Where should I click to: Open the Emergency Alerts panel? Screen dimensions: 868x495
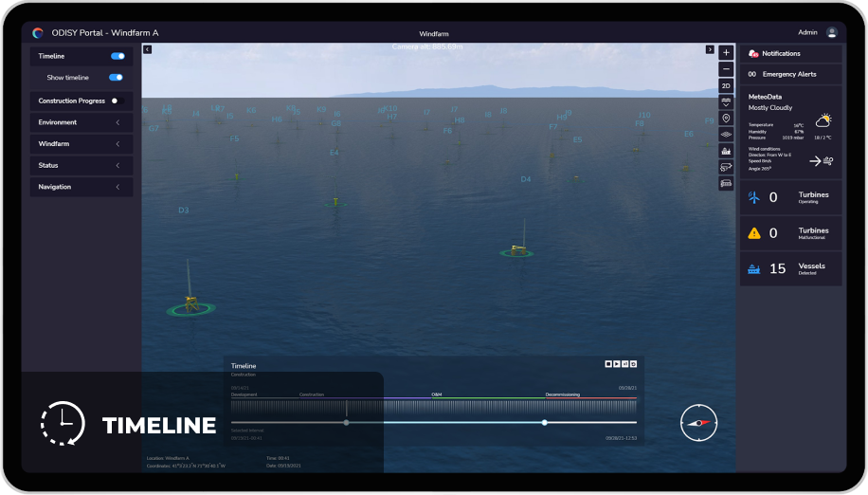click(790, 74)
